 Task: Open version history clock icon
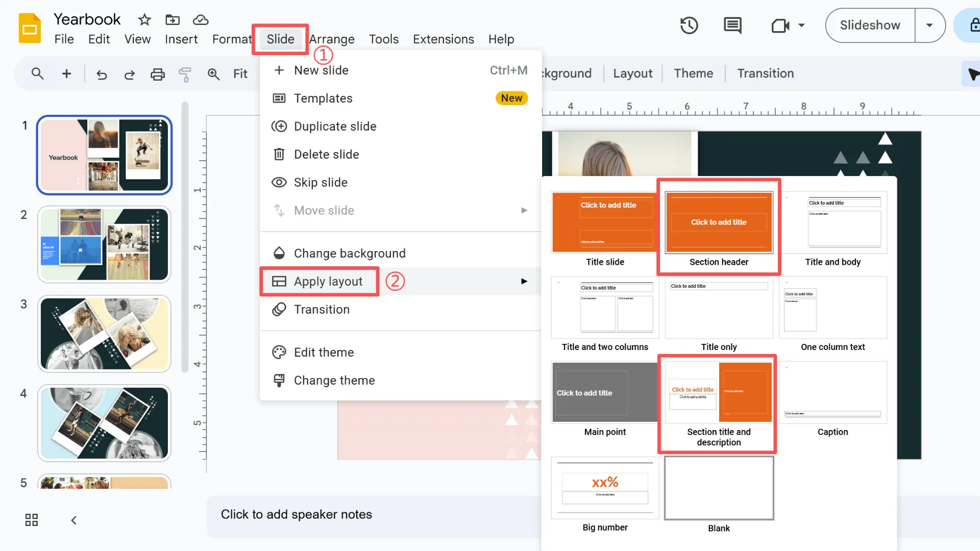(x=689, y=26)
